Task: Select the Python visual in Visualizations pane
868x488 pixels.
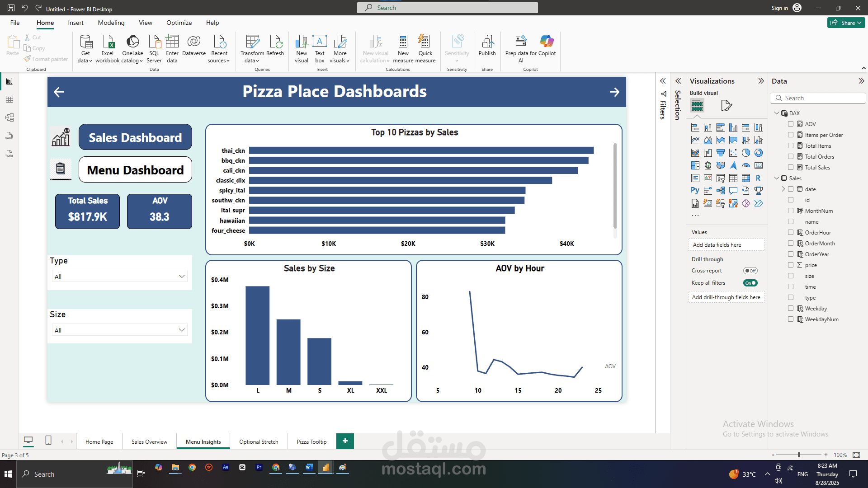Action: [x=695, y=190]
